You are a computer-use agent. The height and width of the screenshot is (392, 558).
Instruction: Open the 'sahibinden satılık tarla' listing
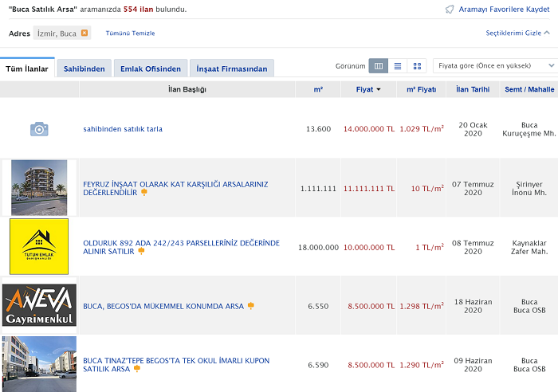tap(123, 128)
